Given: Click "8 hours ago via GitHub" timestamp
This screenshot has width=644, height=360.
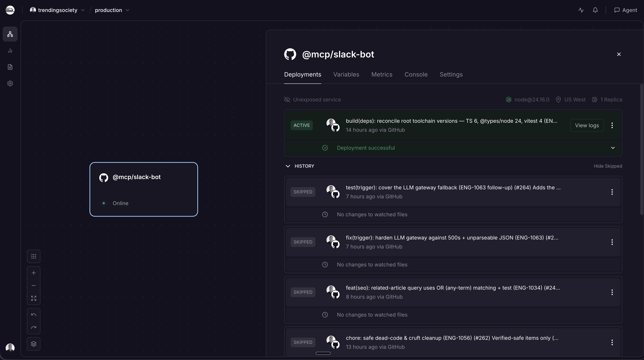Looking at the screenshot, I should point(374,297).
